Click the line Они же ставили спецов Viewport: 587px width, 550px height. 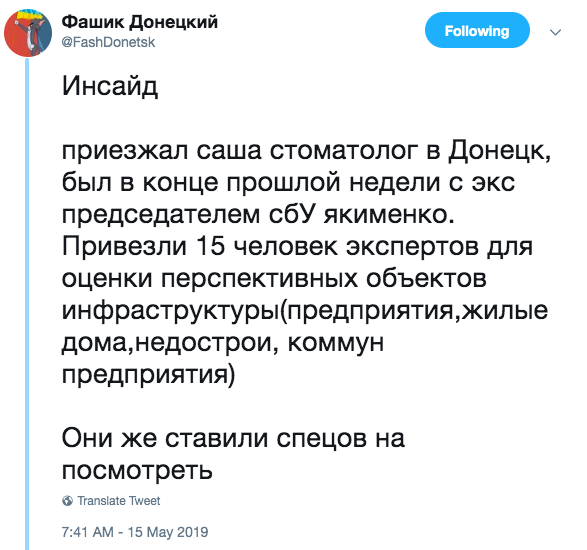coord(233,438)
